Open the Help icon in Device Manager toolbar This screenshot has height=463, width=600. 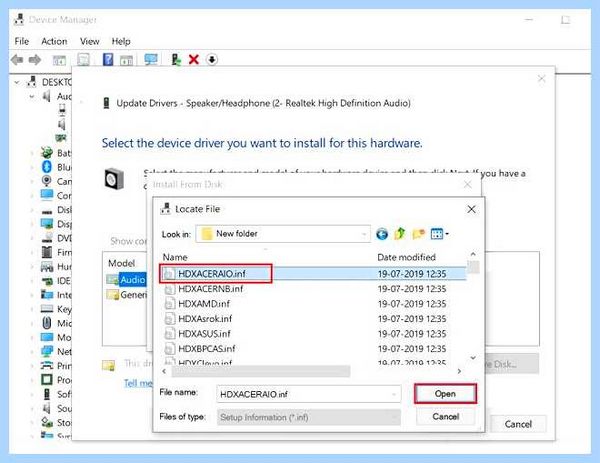[x=108, y=60]
